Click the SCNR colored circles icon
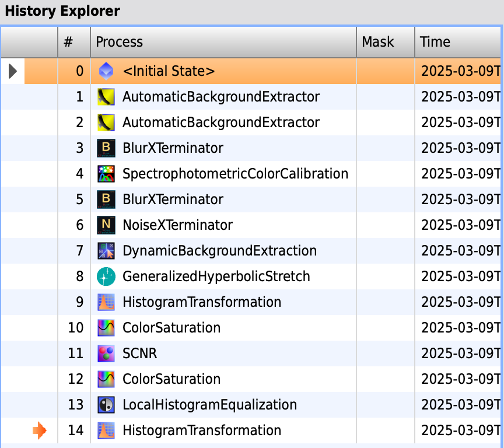 pos(106,353)
